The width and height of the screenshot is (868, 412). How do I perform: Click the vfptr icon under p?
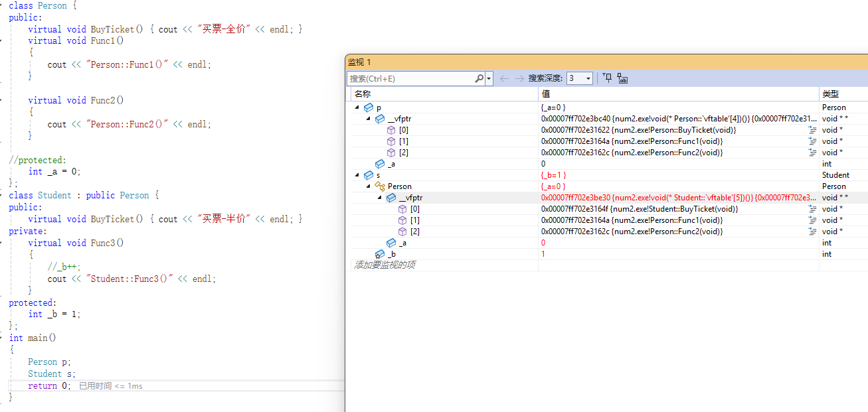click(x=380, y=119)
